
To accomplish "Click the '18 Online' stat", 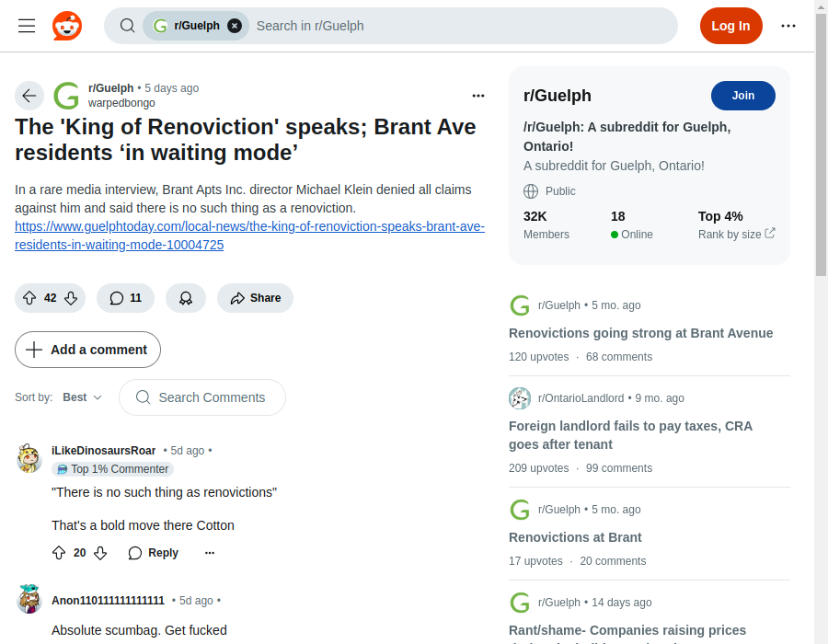I will [631, 224].
